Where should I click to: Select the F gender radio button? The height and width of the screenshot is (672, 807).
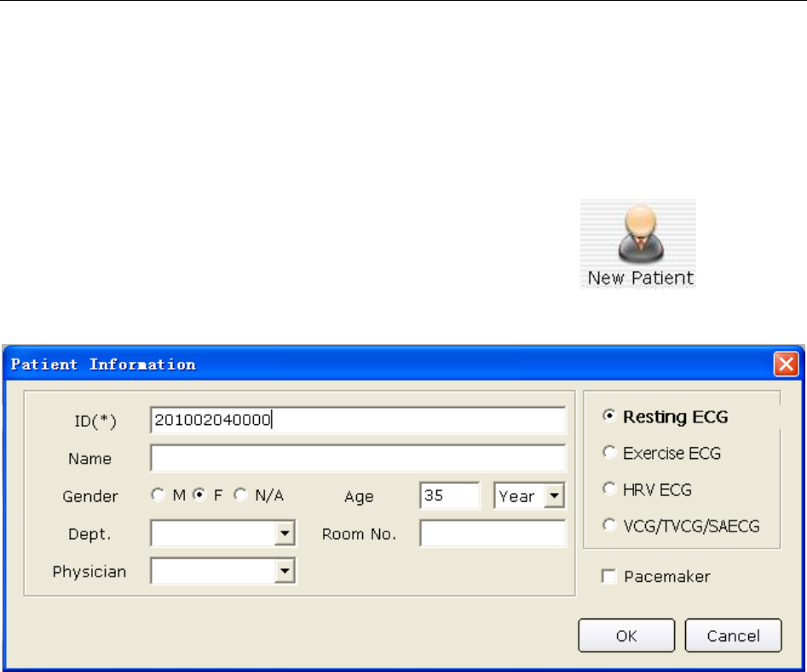click(199, 495)
